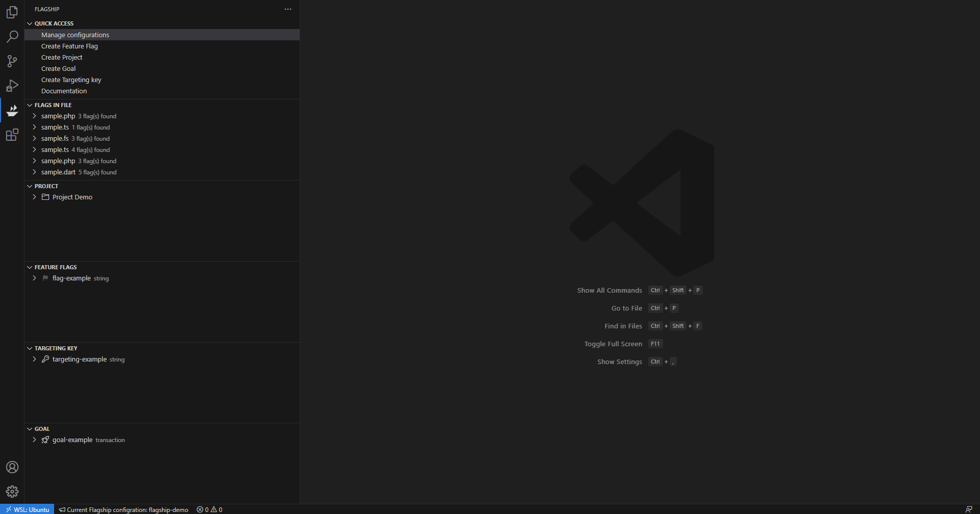Collapse the FLAGS IN FILE section

click(30, 105)
